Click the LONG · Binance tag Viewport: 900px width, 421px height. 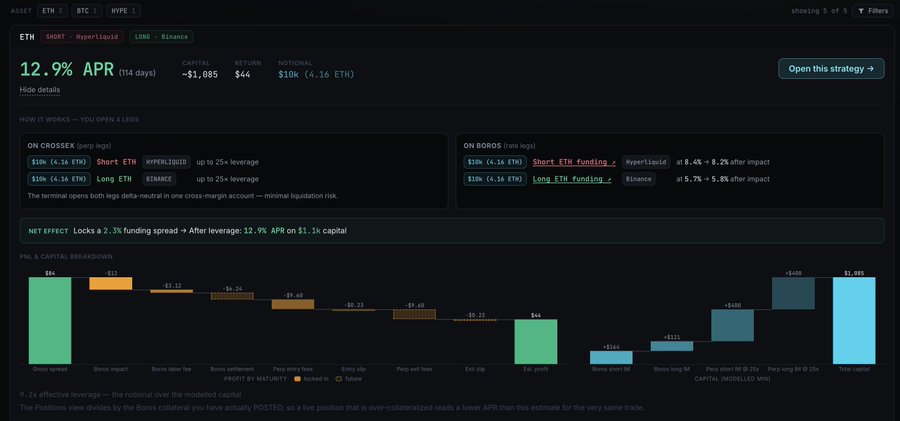(161, 37)
